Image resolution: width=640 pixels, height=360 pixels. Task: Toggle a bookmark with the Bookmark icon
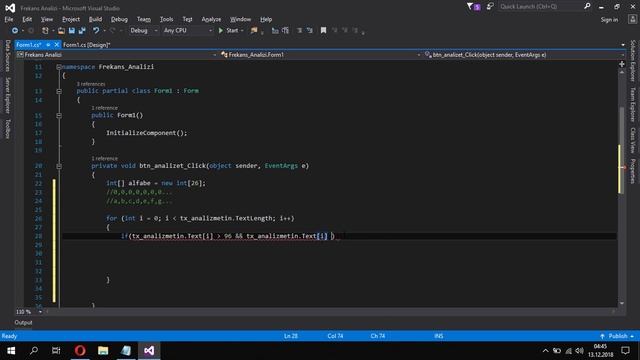[323, 31]
